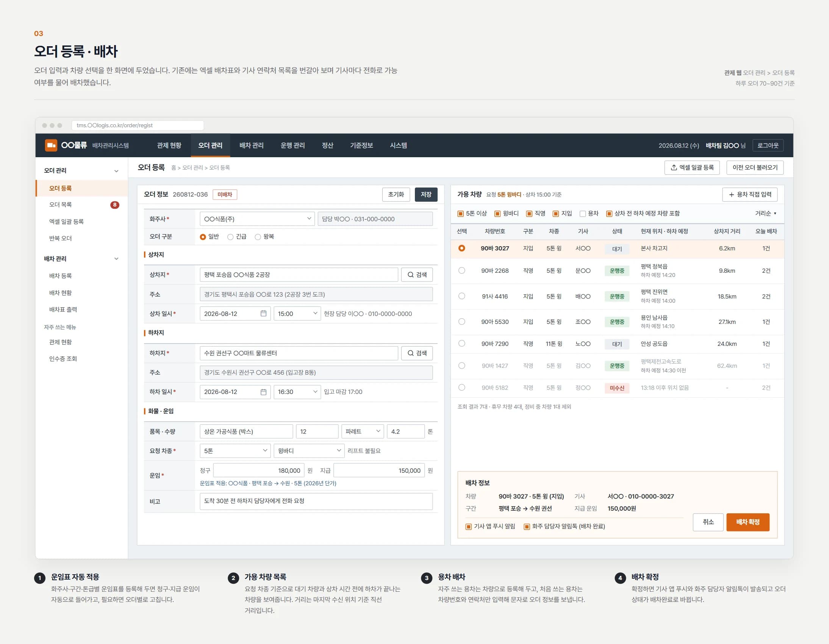Open the 16:30 하차 time dropdown

[297, 392]
